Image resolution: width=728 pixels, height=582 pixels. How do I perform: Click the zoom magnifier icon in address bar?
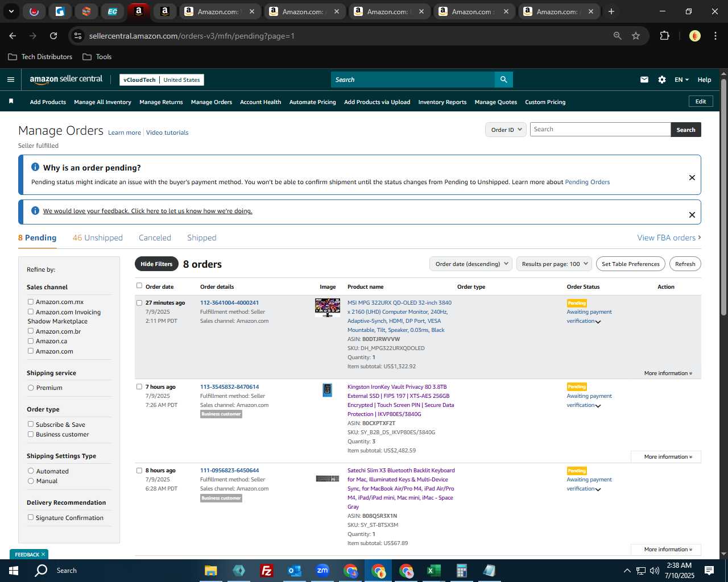point(618,36)
